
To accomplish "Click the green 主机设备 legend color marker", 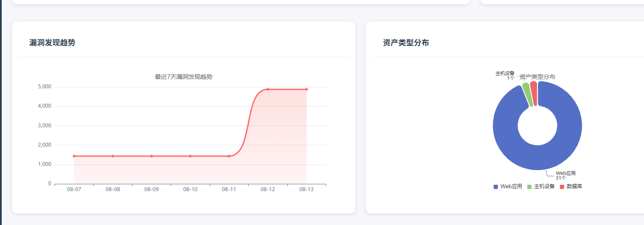I will [530, 186].
